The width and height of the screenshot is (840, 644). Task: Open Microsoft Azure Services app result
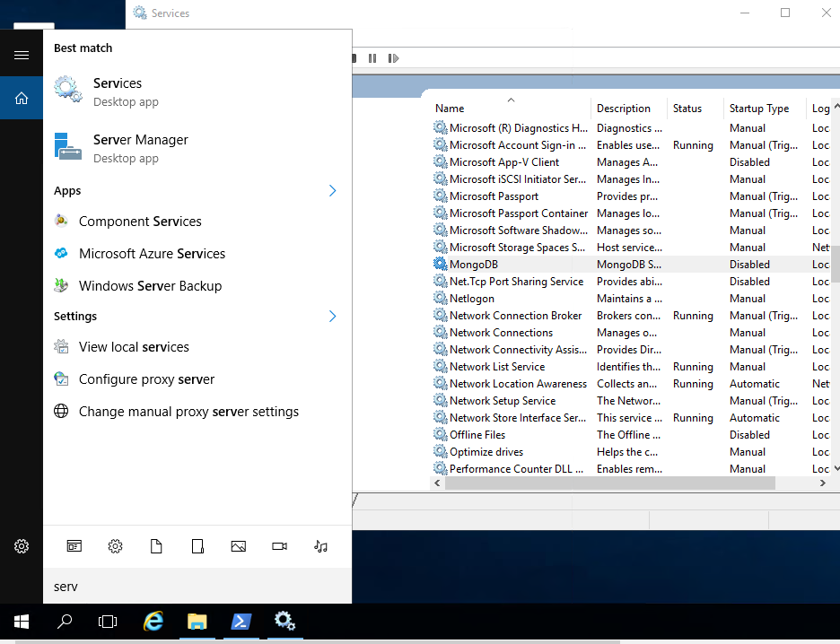tap(197, 254)
